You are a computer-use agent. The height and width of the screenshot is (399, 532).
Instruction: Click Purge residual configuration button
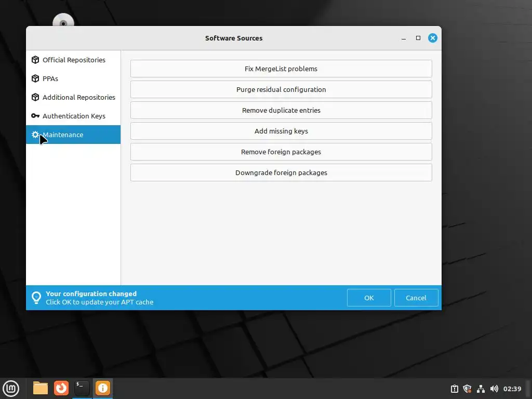(281, 89)
